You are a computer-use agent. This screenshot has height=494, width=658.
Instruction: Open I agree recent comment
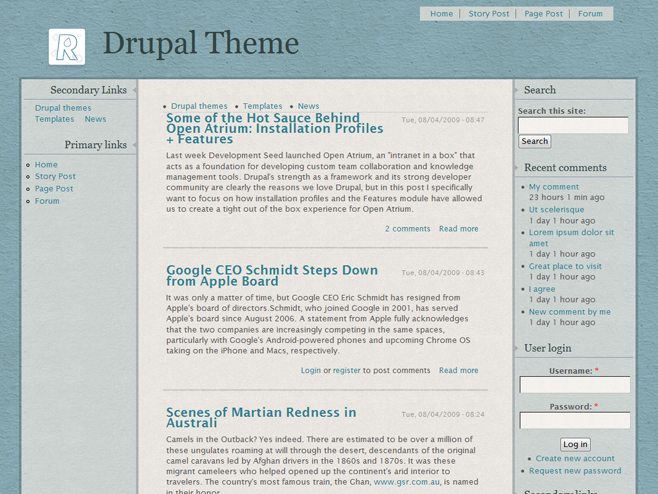(542, 289)
